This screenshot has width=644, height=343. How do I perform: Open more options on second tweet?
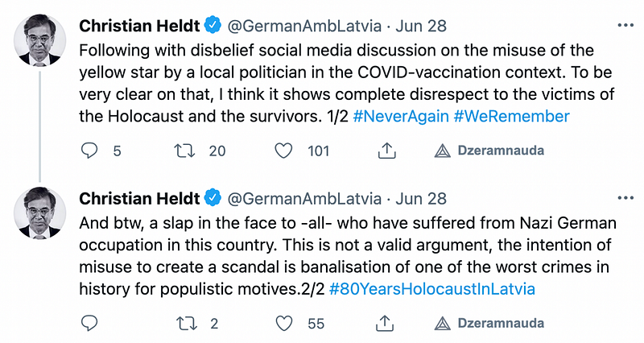(x=625, y=198)
